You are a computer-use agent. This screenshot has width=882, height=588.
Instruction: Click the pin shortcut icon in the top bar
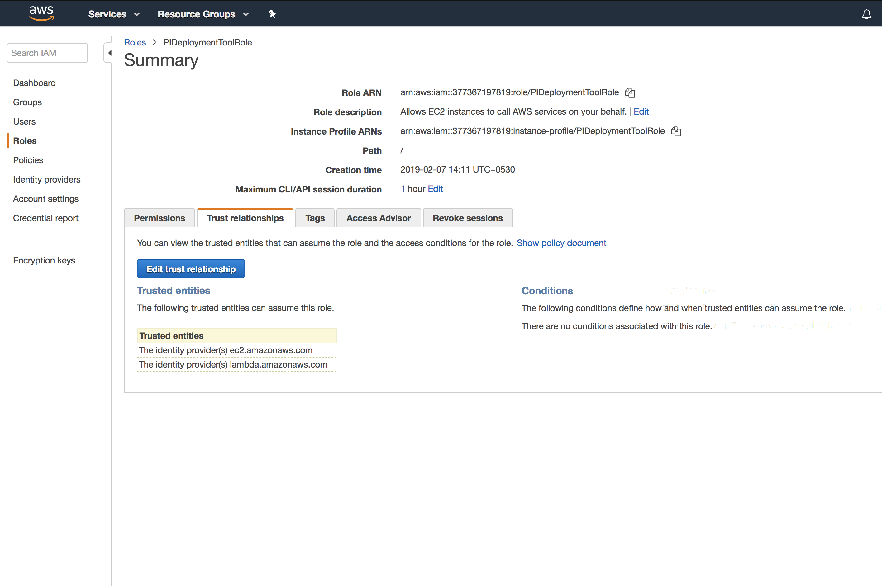click(272, 14)
